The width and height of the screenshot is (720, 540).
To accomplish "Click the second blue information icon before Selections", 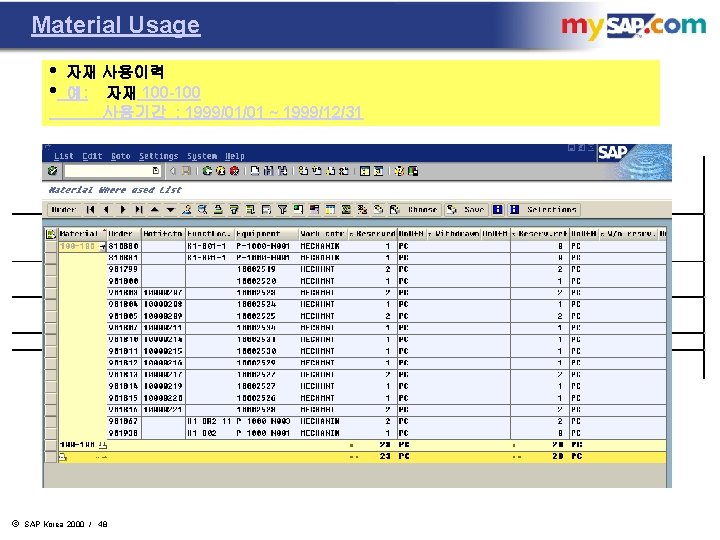I will 514,209.
